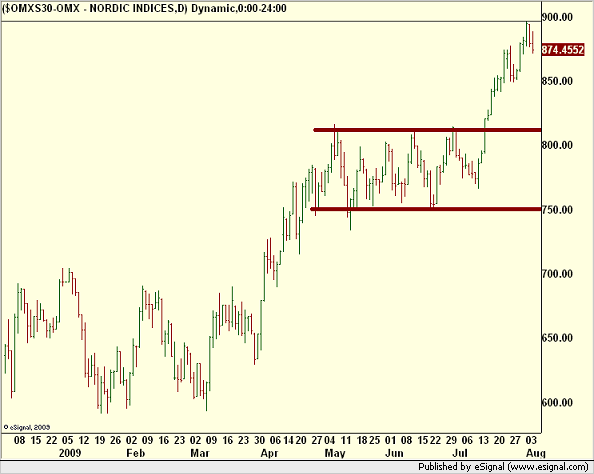Click the Jun month label
The image size is (594, 474).
click(x=394, y=453)
